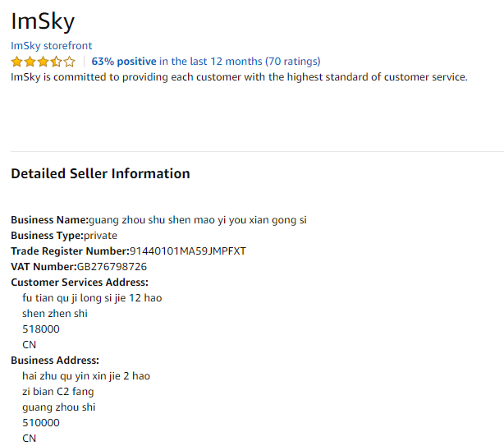This screenshot has height=446, width=504.
Task: Open the 63% positive feedback link
Action: point(124,62)
